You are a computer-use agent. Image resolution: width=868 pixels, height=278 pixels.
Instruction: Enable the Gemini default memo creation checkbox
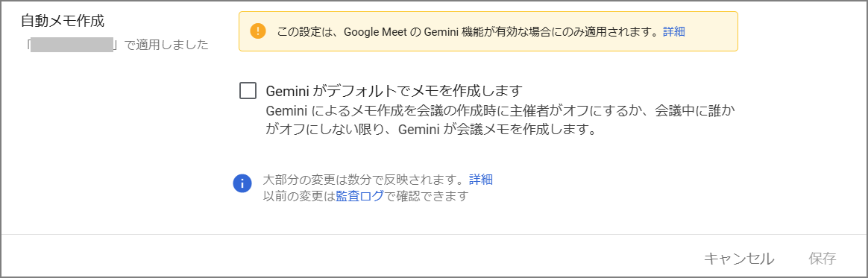[x=248, y=90]
